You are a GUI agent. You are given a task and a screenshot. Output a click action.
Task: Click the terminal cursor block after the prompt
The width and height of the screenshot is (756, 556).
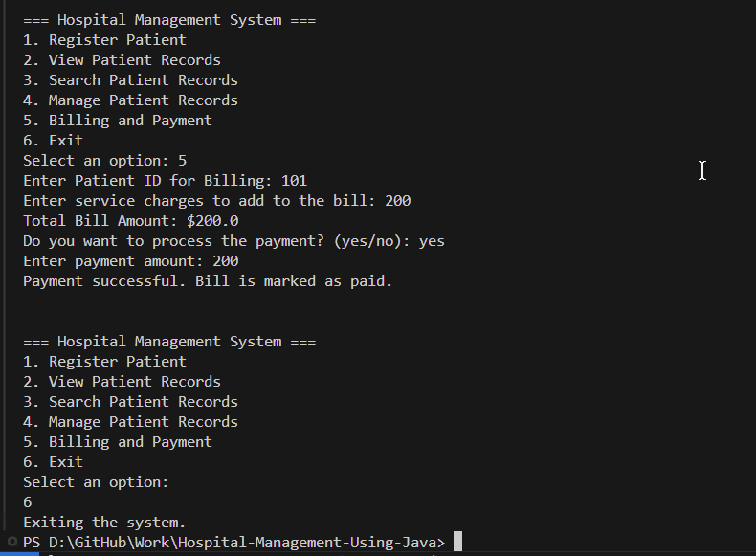[457, 542]
